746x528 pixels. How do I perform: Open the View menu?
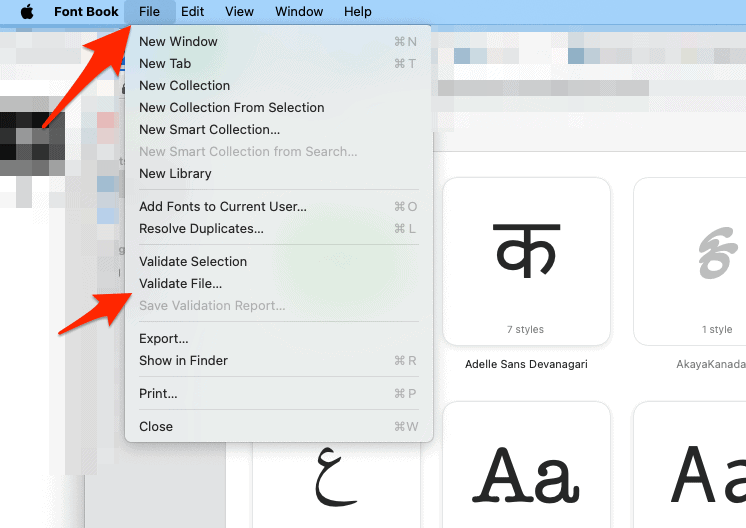coord(239,12)
